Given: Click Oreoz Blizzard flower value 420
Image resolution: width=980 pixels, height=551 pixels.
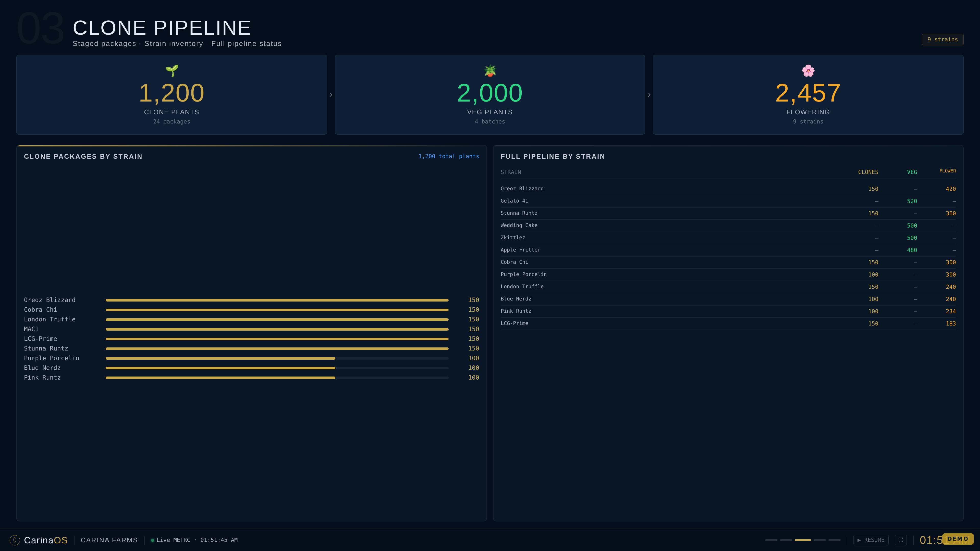Looking at the screenshot, I should click(951, 189).
